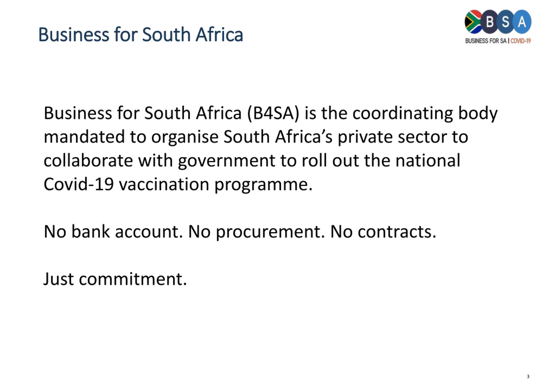Click the 'Business for South Africa' slide title
The image size is (555, 392).
pos(141,34)
